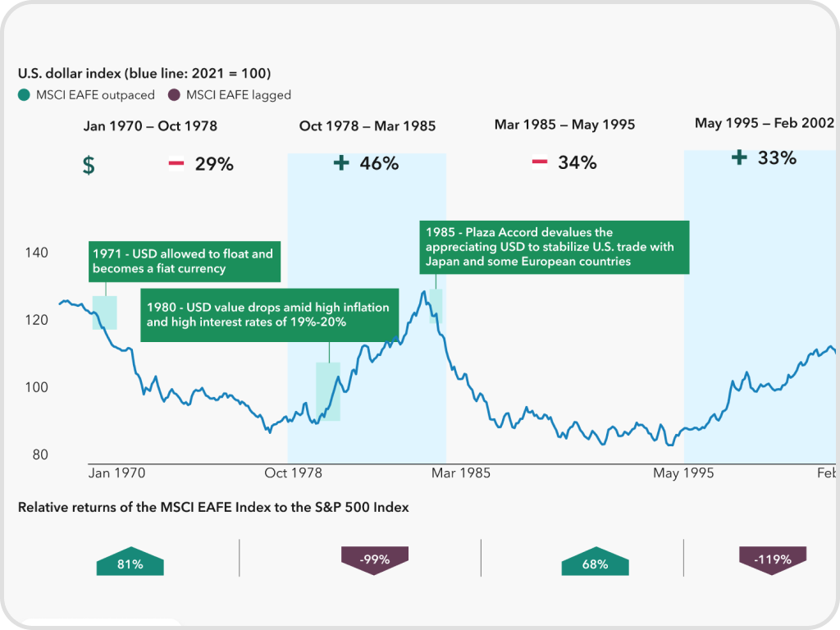
Task: Select the 81% relative return badge
Action: pos(130,564)
